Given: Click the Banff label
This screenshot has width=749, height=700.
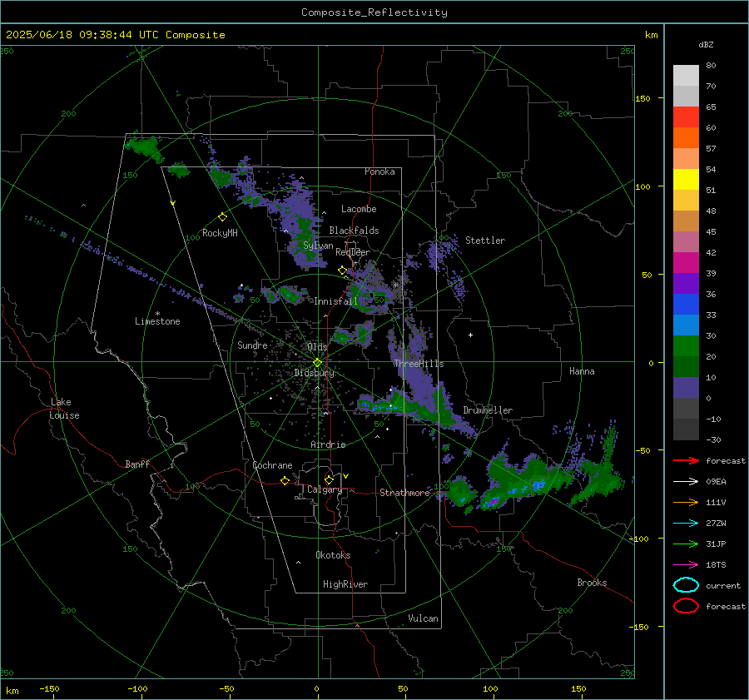Looking at the screenshot, I should [x=137, y=464].
